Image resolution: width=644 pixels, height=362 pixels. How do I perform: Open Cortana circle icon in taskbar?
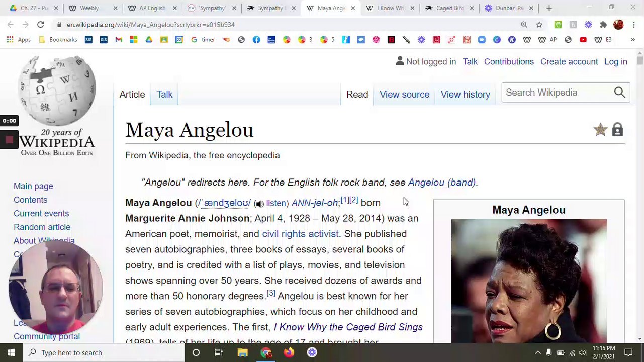tap(196, 353)
